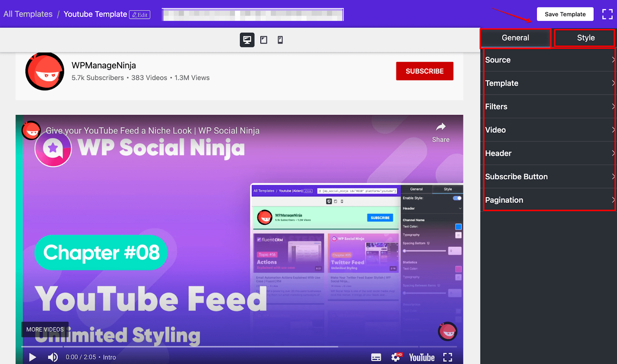Open the video title link
This screenshot has width=617, height=364.
[x=153, y=131]
